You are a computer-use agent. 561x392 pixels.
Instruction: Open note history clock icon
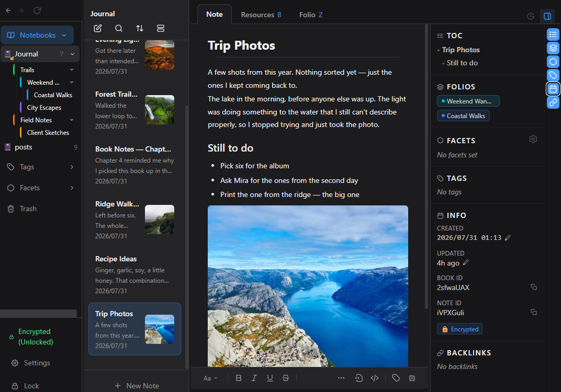[x=531, y=16]
